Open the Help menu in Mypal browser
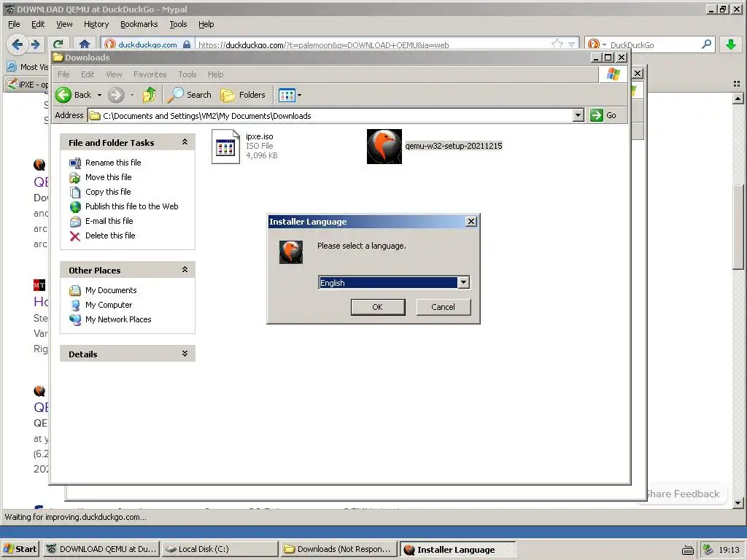The image size is (747, 560). (206, 24)
